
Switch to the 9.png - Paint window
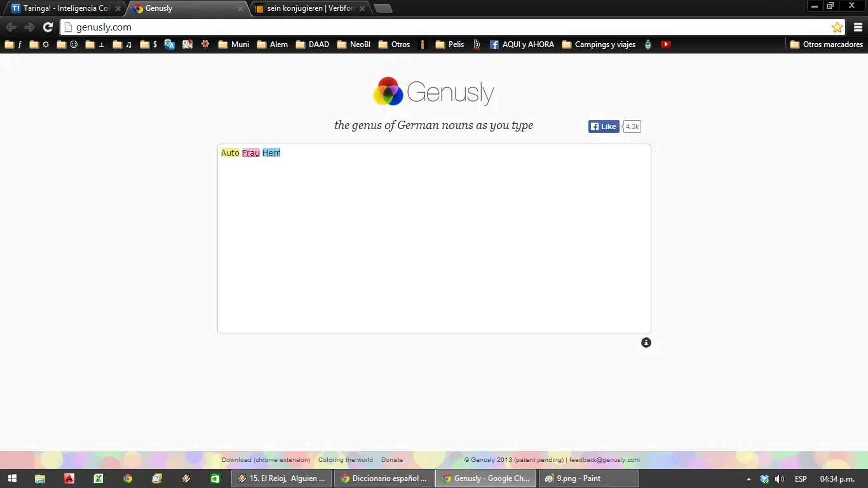(589, 478)
